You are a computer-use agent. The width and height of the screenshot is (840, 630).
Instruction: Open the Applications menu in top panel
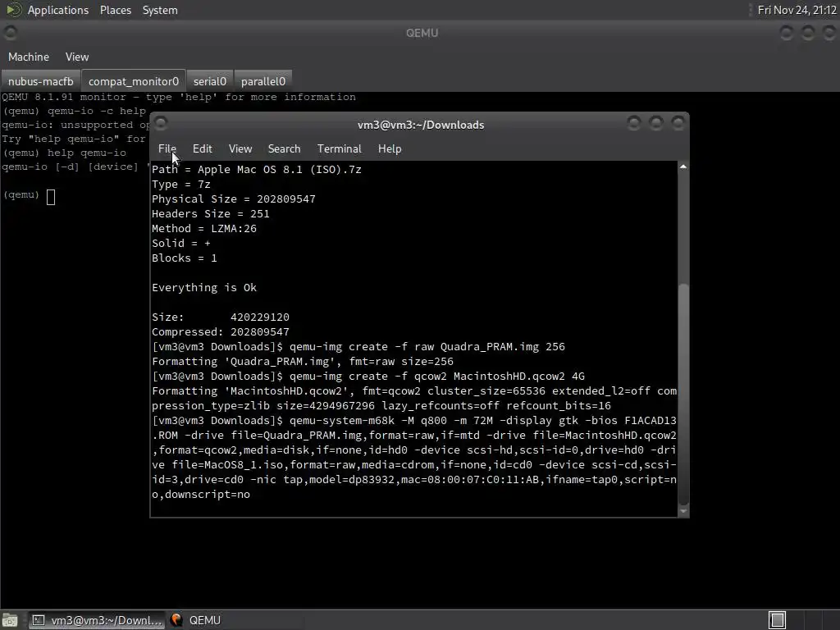pyautogui.click(x=58, y=10)
